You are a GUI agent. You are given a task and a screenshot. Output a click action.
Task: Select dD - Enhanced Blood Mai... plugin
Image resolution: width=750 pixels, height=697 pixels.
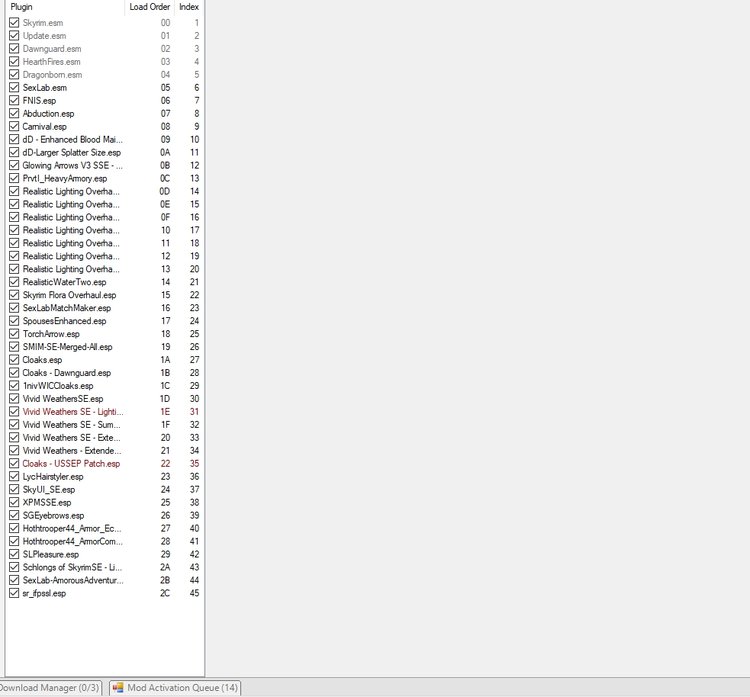[x=72, y=140]
